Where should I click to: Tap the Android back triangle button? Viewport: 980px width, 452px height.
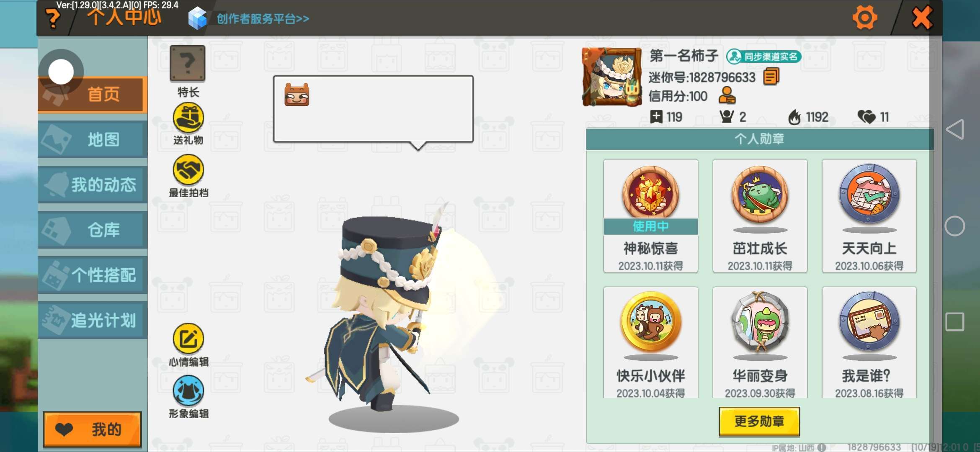click(x=955, y=129)
